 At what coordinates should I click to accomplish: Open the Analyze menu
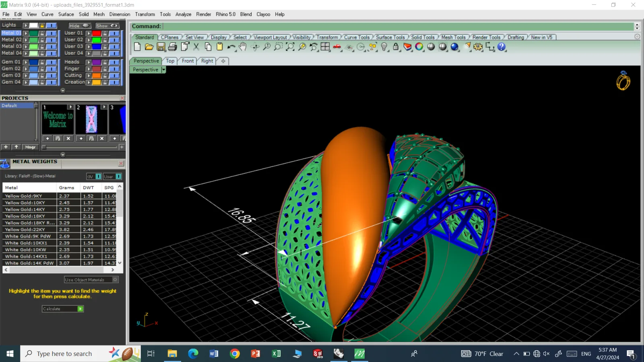tap(183, 14)
